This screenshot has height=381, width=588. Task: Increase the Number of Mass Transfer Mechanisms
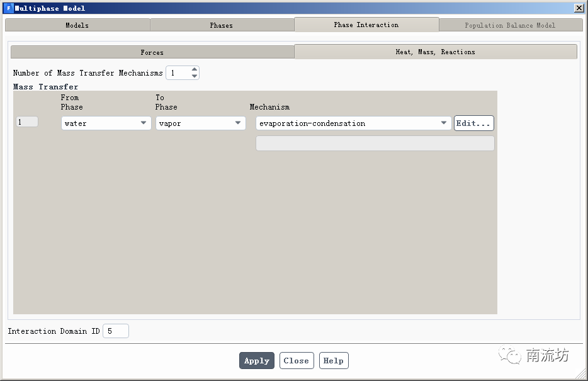point(195,70)
